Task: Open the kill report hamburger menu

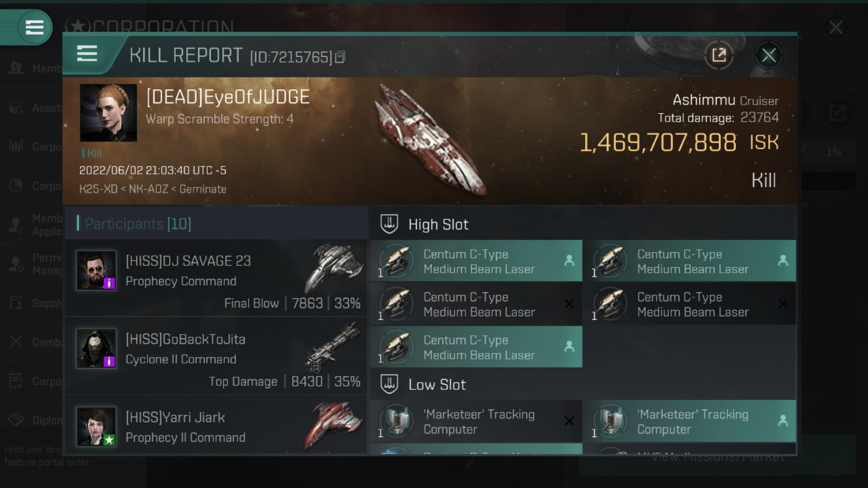Action: (x=87, y=54)
